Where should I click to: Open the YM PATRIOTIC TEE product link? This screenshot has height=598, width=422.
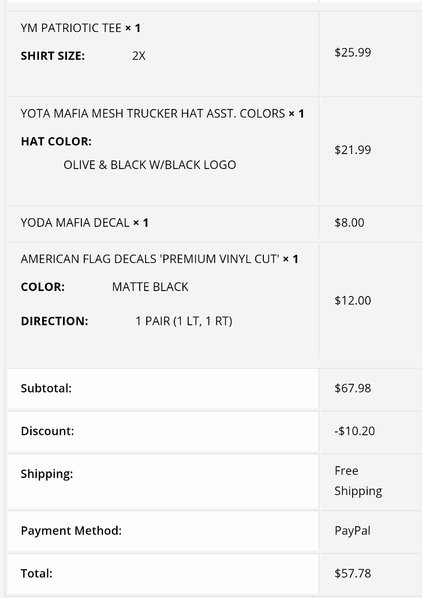click(71, 28)
